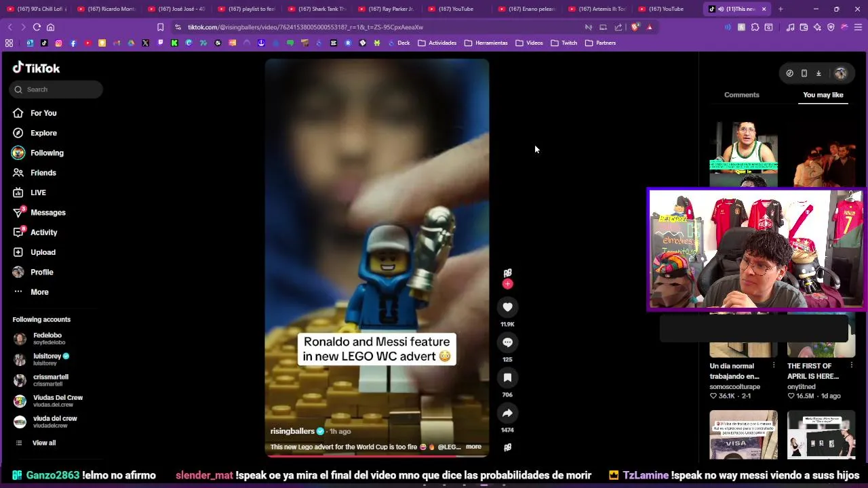Share the video with arrow icon
This screenshot has height=488, width=868.
507,413
